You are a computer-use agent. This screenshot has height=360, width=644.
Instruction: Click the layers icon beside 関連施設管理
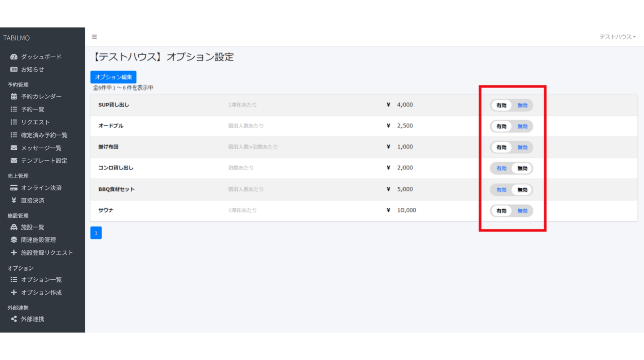14,240
